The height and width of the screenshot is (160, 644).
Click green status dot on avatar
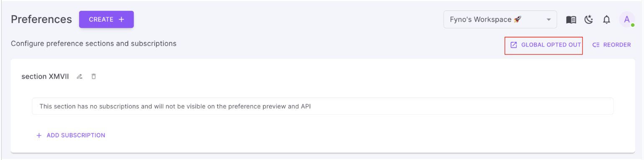(633, 25)
